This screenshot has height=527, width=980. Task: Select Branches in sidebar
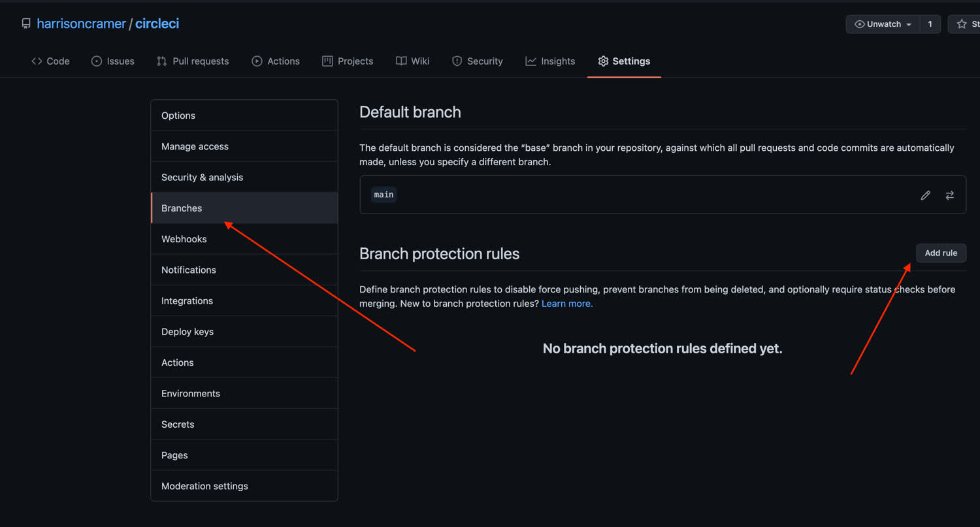pos(244,208)
